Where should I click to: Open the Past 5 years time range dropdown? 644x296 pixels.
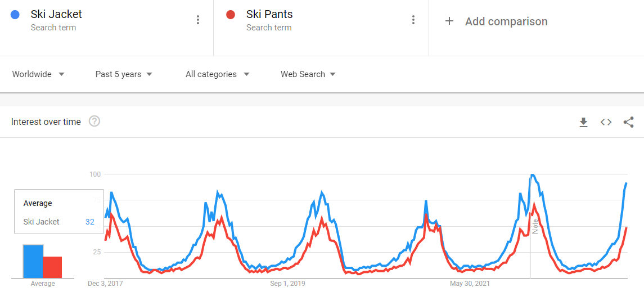[x=124, y=74]
